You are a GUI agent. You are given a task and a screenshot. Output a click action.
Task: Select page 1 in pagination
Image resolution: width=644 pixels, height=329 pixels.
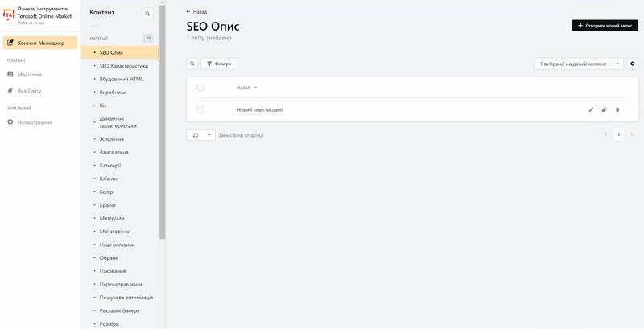618,134
